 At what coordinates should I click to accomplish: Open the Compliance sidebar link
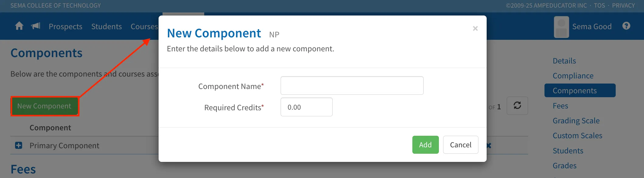coord(573,76)
